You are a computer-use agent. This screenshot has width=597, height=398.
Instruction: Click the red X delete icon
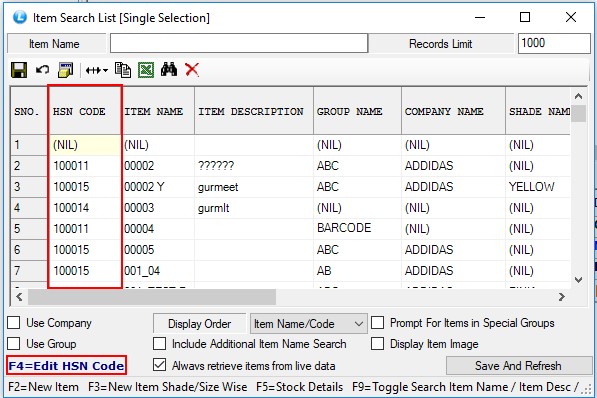click(192, 70)
